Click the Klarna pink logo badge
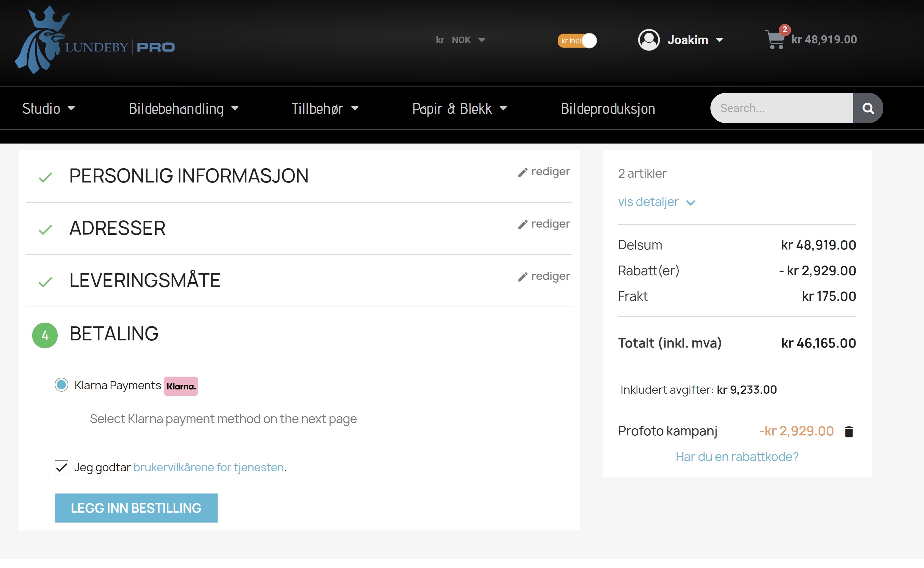The image size is (924, 568). (181, 386)
